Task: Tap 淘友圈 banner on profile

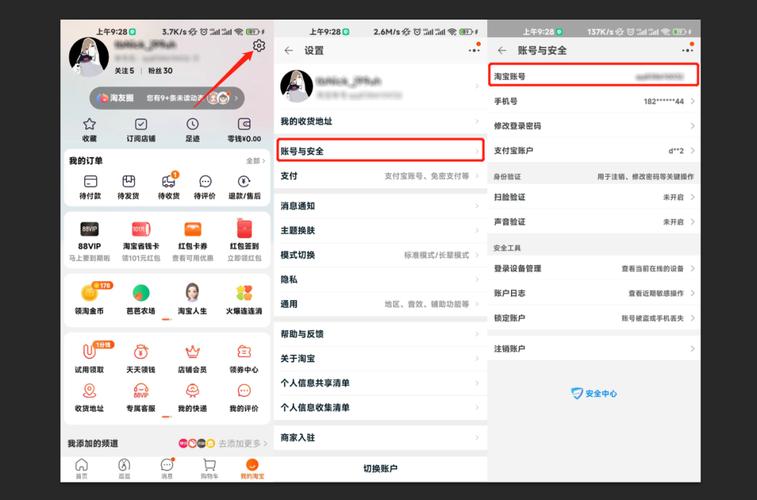Action: (167, 98)
